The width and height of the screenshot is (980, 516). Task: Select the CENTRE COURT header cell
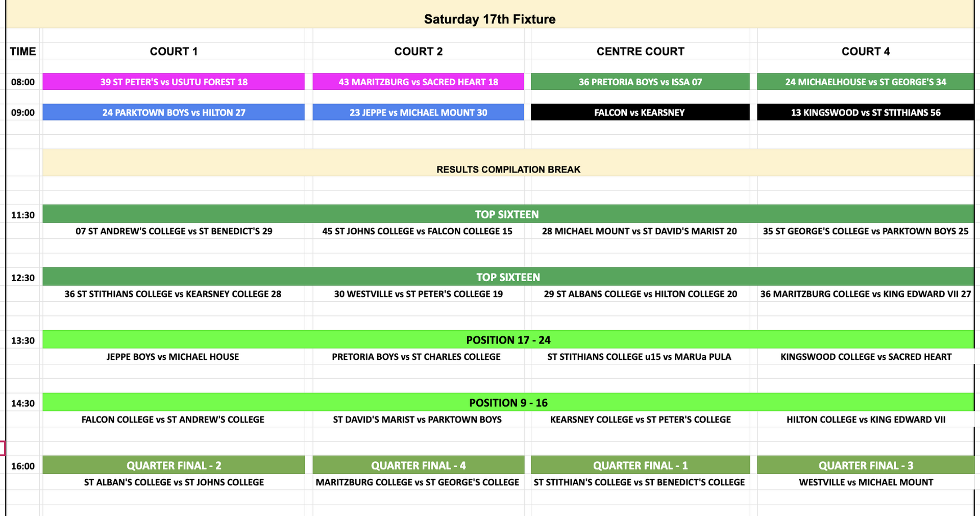(640, 52)
